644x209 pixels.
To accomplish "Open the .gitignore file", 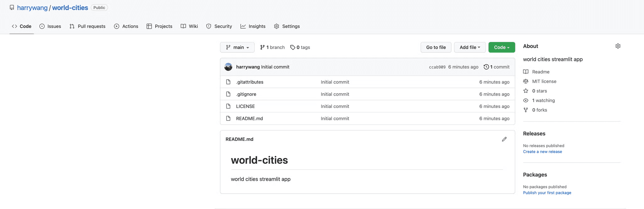I will 246,94.
